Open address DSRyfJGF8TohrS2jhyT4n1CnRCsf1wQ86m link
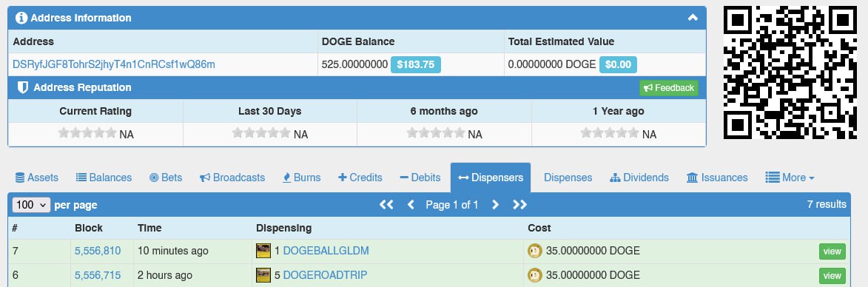This screenshot has width=868, height=287. pos(114,64)
